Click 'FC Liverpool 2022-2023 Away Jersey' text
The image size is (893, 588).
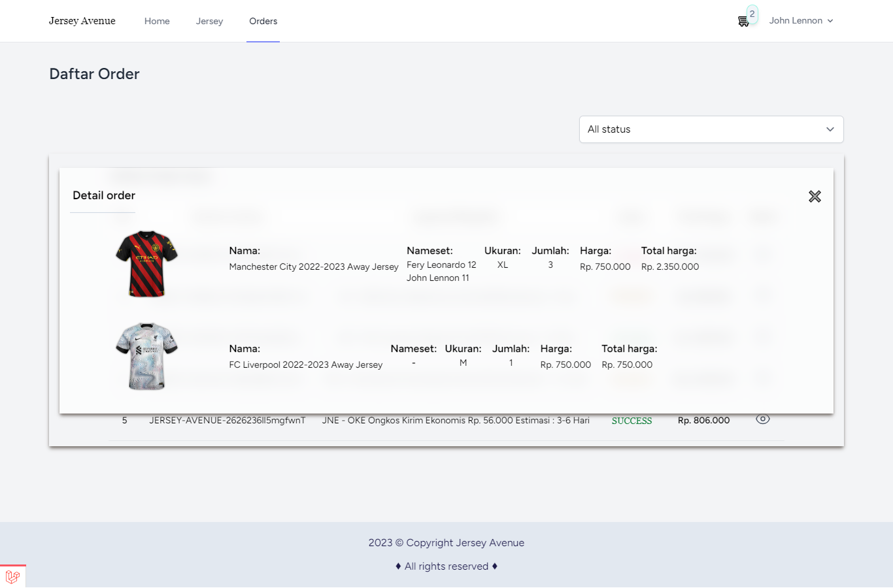pos(306,365)
